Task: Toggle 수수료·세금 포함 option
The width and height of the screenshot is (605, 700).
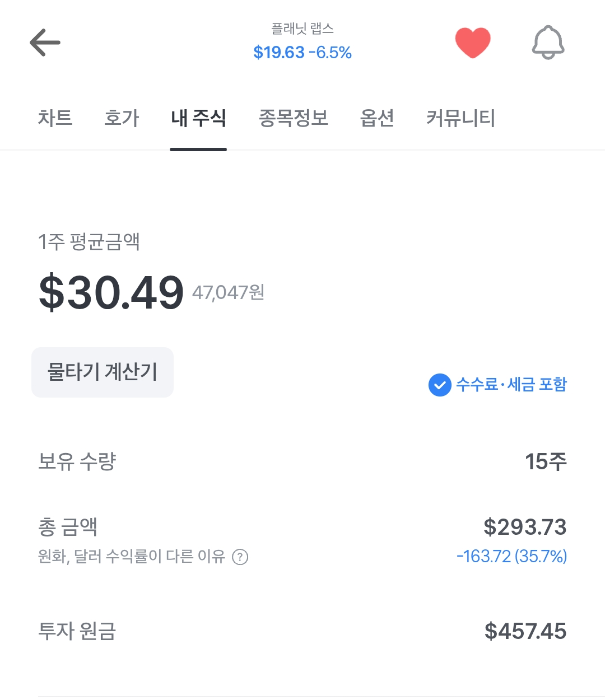Action: click(x=497, y=385)
